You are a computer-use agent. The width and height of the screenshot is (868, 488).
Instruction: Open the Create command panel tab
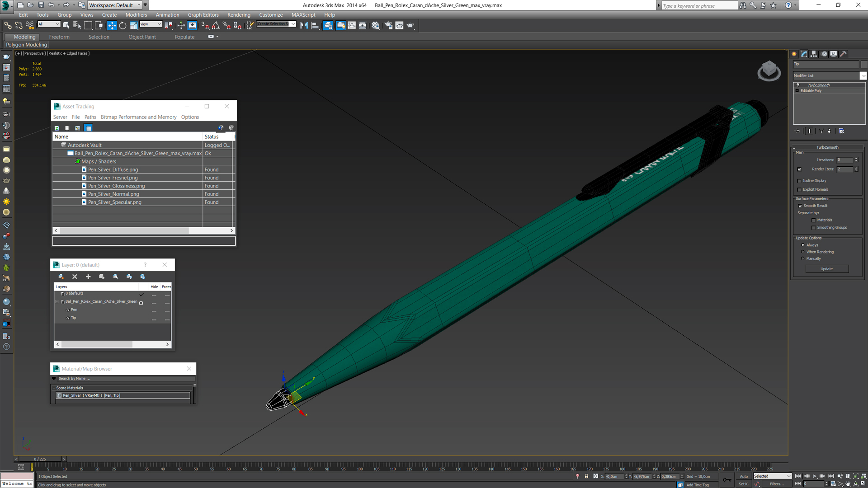[794, 54]
